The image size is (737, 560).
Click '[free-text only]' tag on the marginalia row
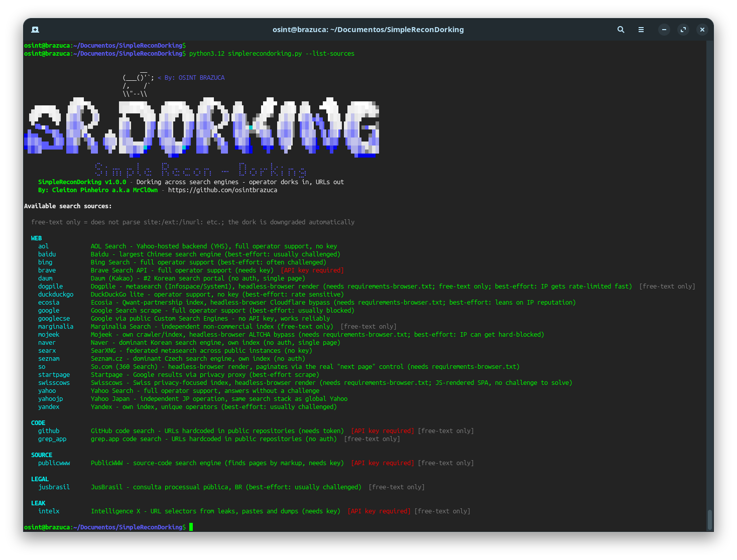368,327
